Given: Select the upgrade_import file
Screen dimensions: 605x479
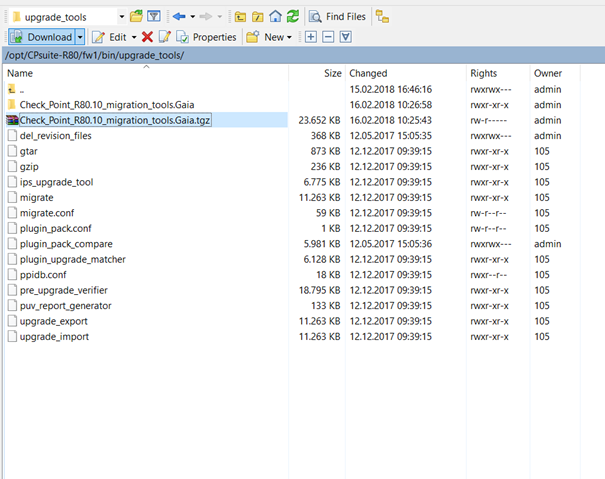Looking at the screenshot, I should (54, 337).
